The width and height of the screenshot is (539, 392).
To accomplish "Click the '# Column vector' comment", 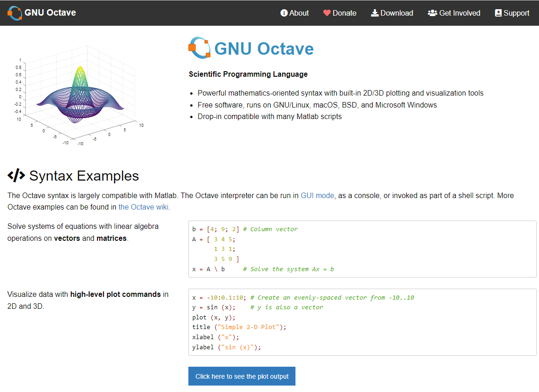I will (x=270, y=229).
